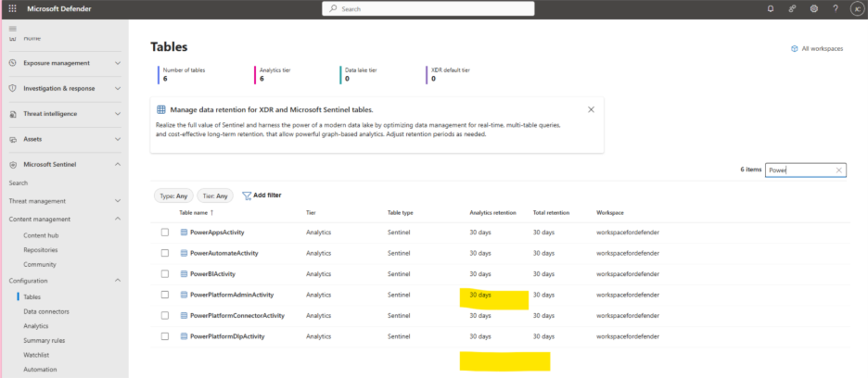Click the top Search input field
Viewport: 868px width, 378px height.
point(428,9)
